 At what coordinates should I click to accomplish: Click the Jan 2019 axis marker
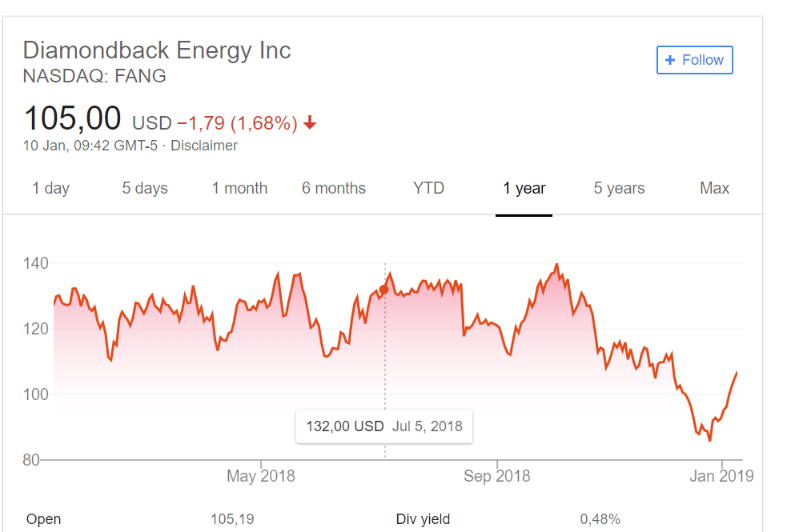coord(721,475)
